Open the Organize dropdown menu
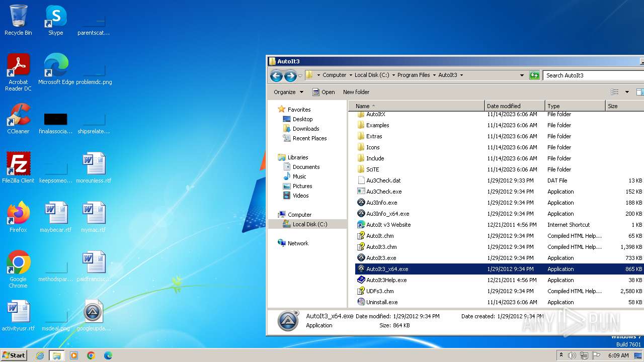This screenshot has height=362, width=644. pos(288,92)
